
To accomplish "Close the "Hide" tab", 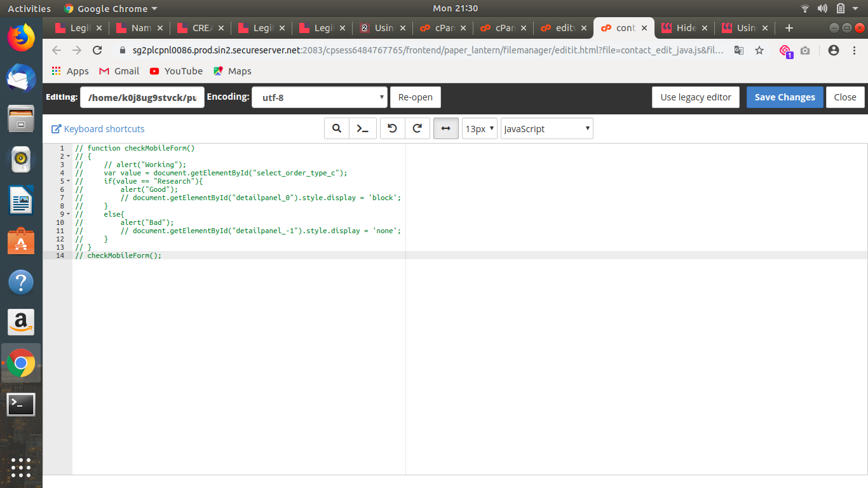I will (x=705, y=28).
